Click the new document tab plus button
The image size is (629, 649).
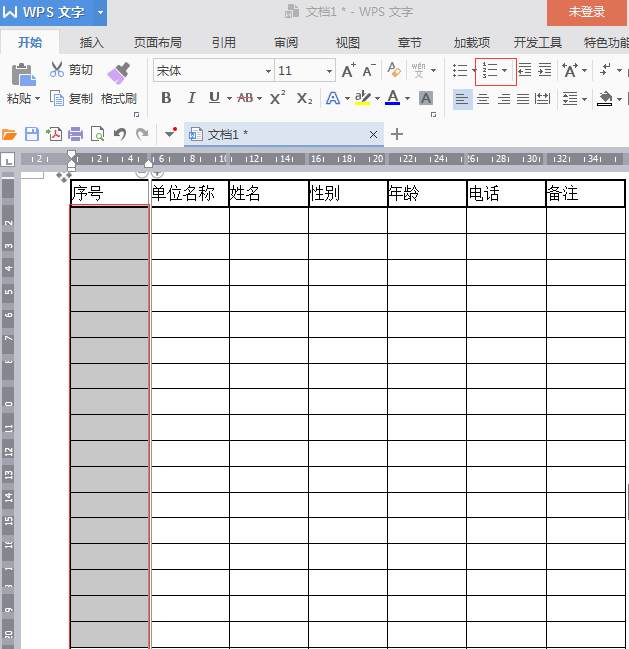click(x=397, y=134)
